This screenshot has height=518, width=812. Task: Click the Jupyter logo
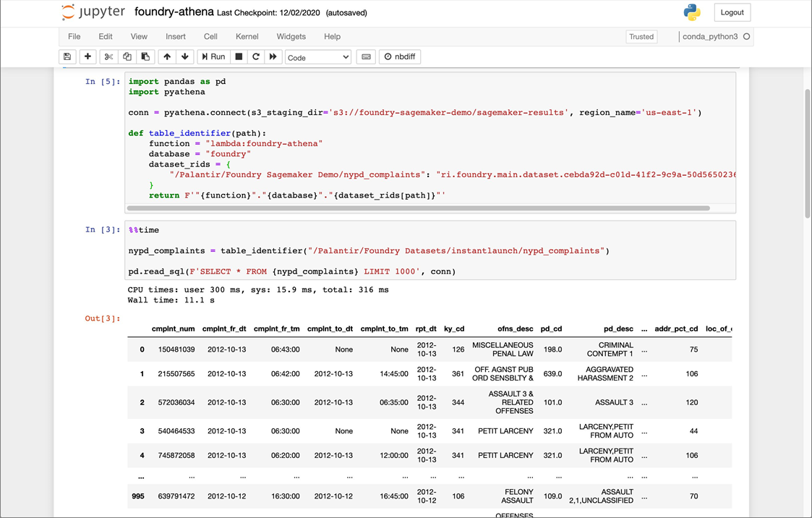(x=93, y=12)
